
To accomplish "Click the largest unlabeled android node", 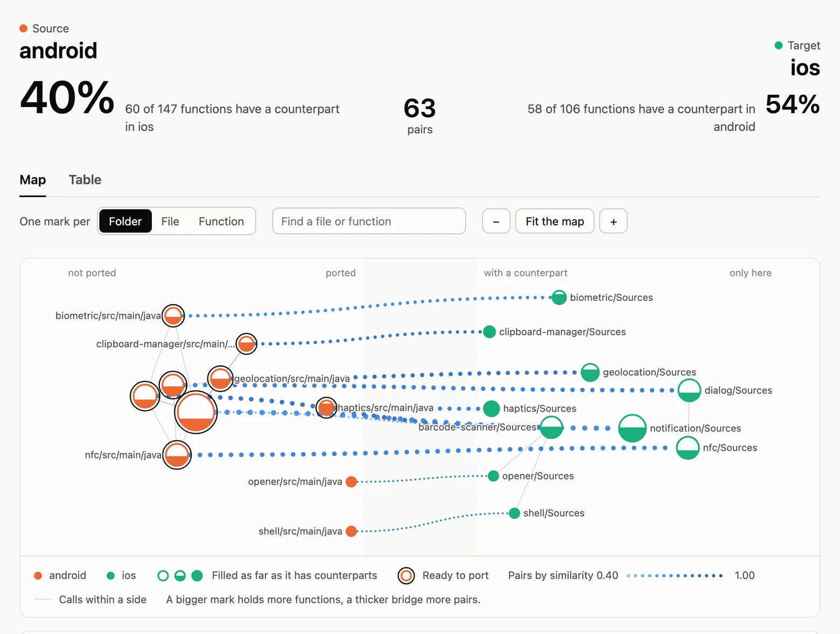I will click(196, 413).
